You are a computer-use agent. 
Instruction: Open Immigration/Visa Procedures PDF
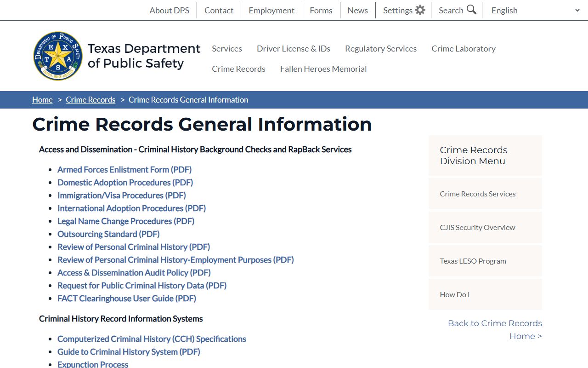click(121, 195)
